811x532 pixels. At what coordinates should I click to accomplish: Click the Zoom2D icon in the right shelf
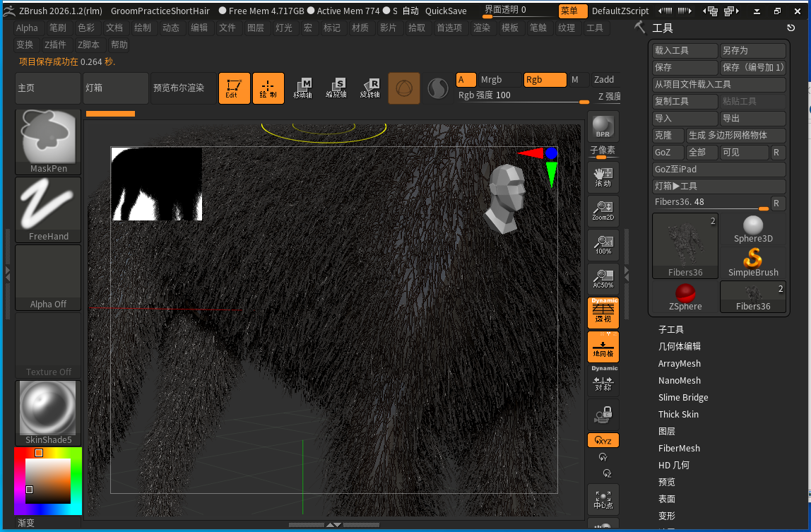pyautogui.click(x=603, y=211)
